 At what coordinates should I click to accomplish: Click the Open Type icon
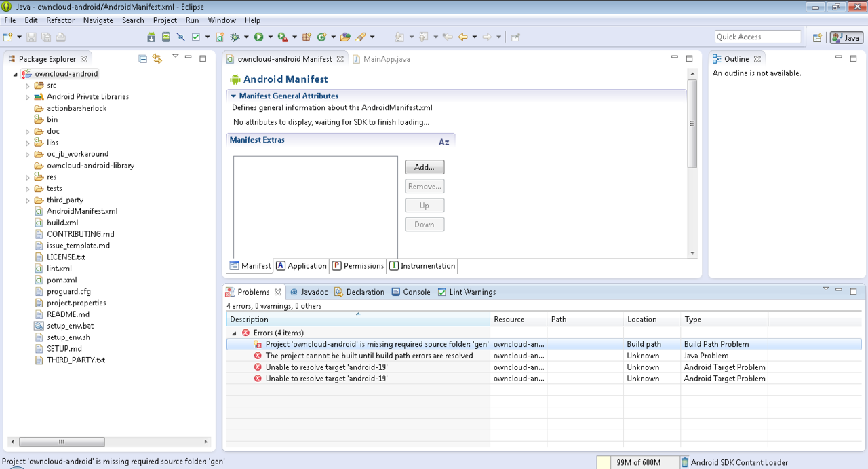tap(345, 37)
